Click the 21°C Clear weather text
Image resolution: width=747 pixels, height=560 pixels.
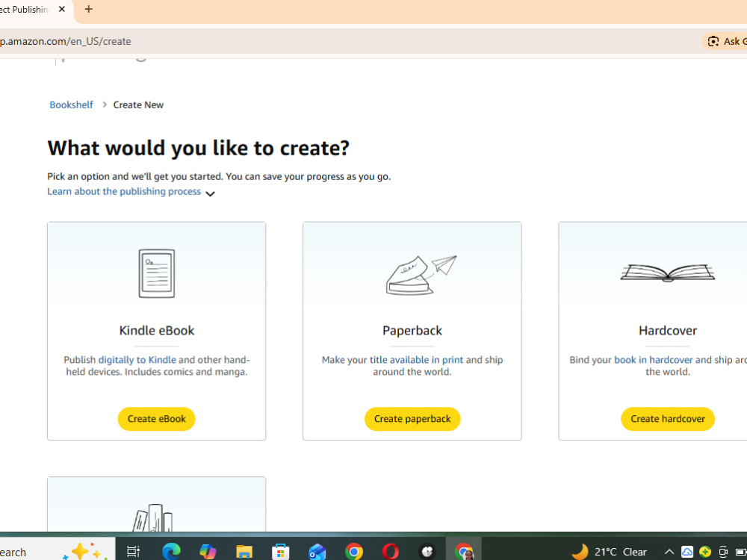620,552
